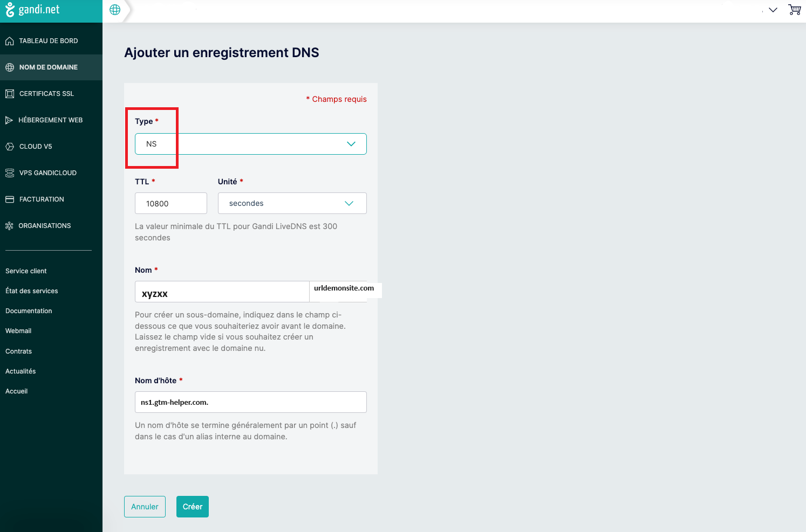This screenshot has height=532, width=806.
Task: Open Service client in sidebar
Action: pos(26,271)
